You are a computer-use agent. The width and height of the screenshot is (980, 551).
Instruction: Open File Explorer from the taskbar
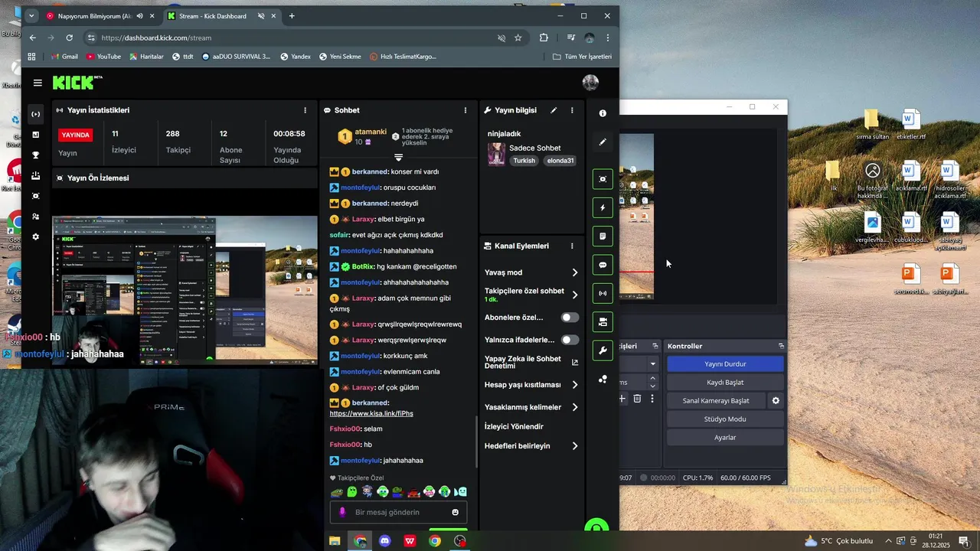335,541
